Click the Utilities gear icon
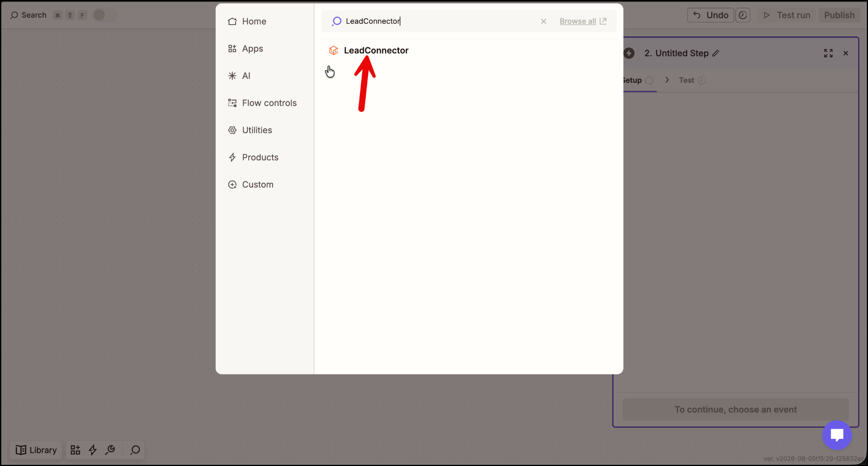The height and width of the screenshot is (466, 868). coord(232,130)
